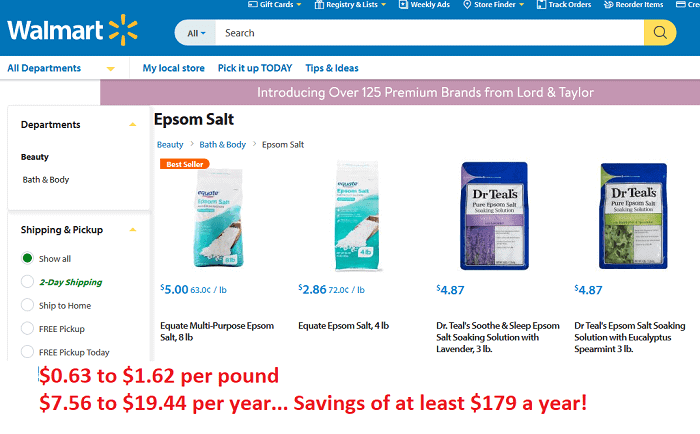Select the Show all radio option
This screenshot has height=434, width=700.
[x=27, y=258]
